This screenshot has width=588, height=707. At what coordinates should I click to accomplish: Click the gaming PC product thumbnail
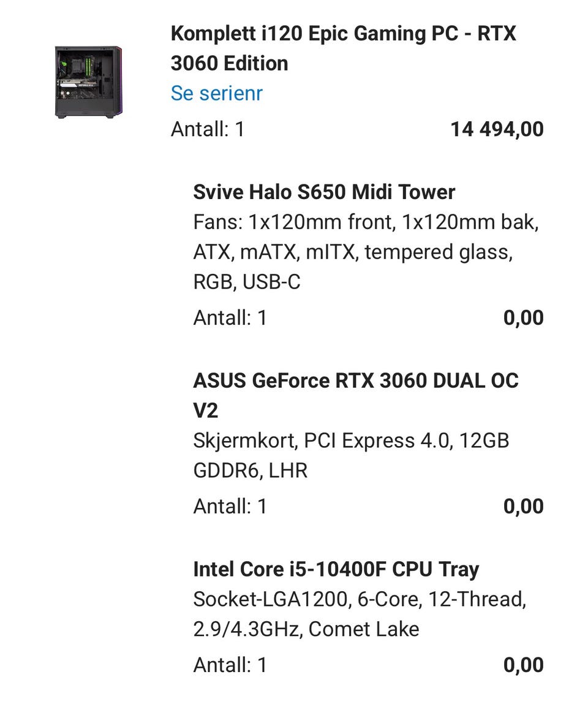tap(88, 81)
